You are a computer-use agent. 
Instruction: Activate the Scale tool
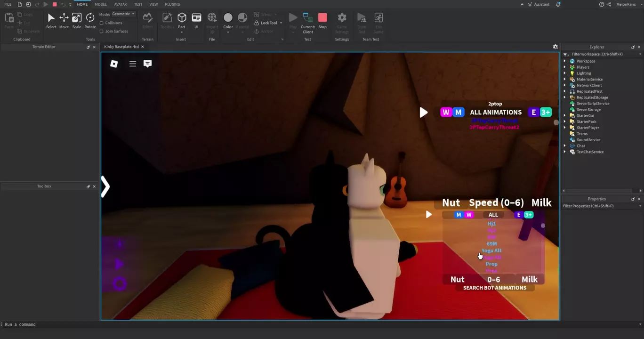coord(77,21)
